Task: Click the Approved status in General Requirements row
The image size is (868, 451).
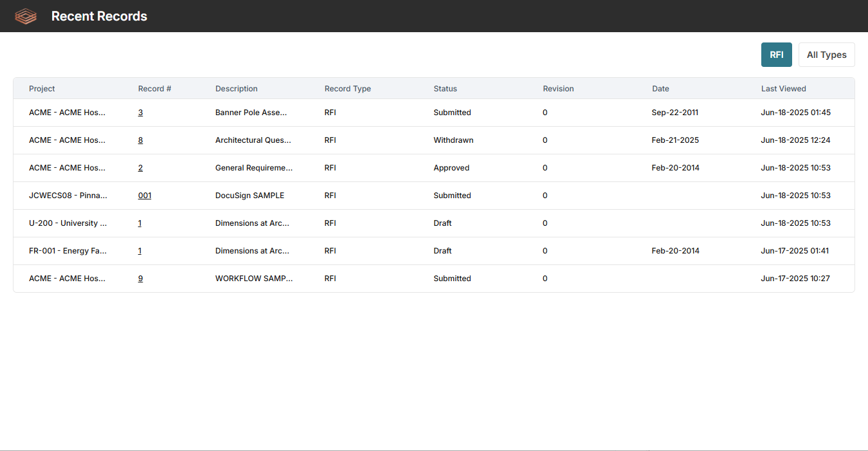Action: [451, 168]
